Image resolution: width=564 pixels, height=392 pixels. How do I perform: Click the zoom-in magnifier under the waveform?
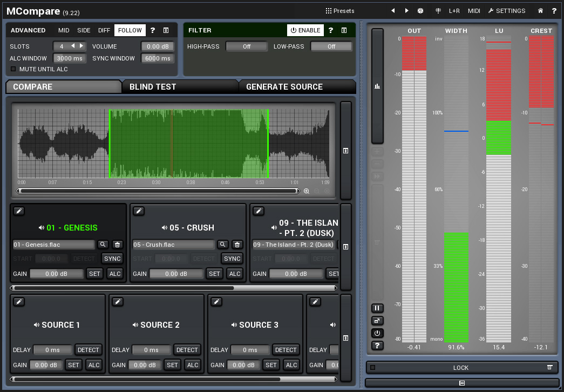coord(307,191)
